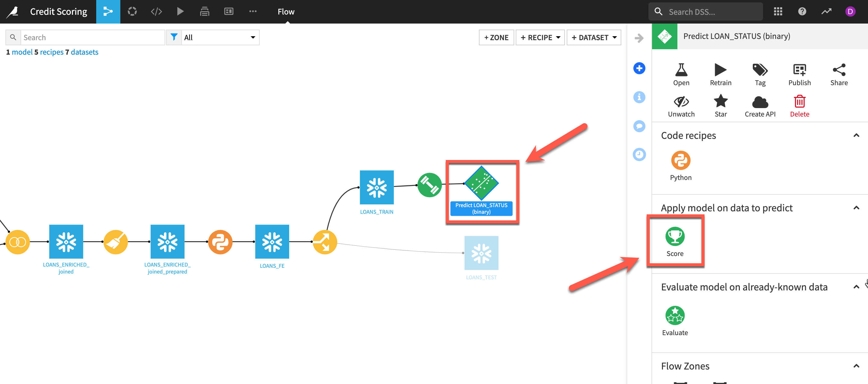Click the flow Search input field

(93, 37)
